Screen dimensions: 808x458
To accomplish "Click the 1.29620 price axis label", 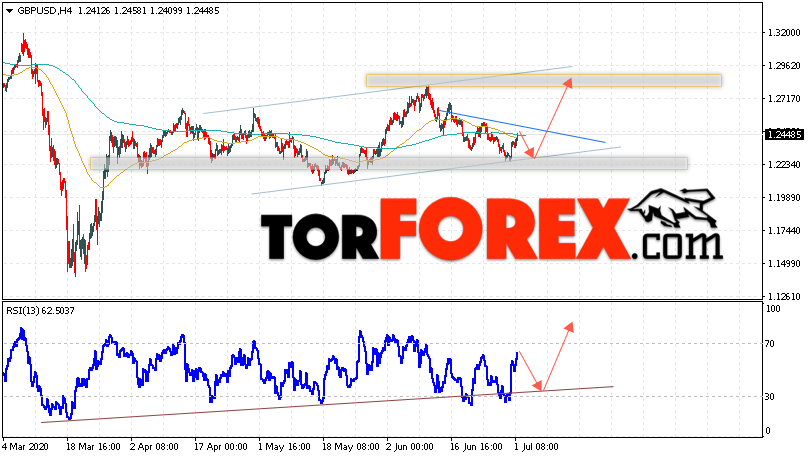I will coord(783,65).
